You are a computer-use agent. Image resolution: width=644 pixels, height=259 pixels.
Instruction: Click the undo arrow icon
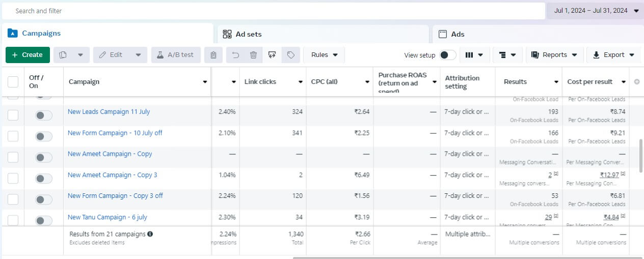235,55
